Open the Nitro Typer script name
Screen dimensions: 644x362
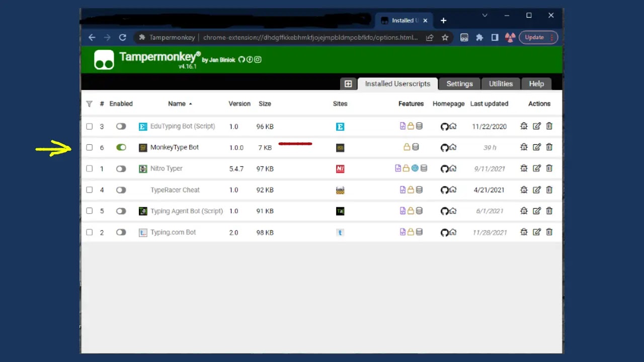167,168
